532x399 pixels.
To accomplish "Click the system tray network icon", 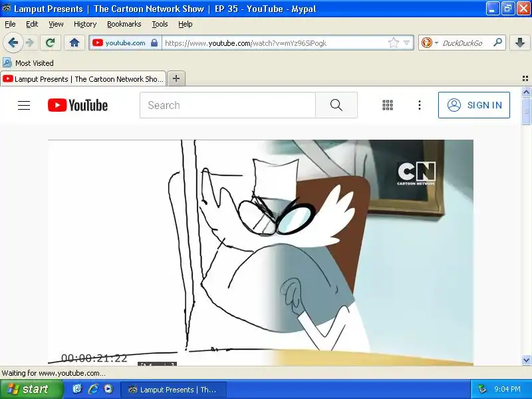I will [x=481, y=389].
